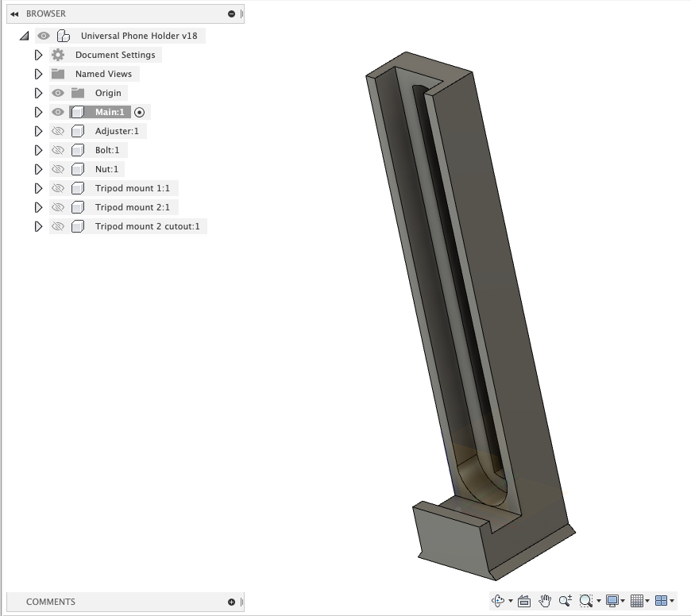Viewport: 691px width, 616px height.
Task: Open Zoom Window dropdown arrow
Action: [598, 601]
